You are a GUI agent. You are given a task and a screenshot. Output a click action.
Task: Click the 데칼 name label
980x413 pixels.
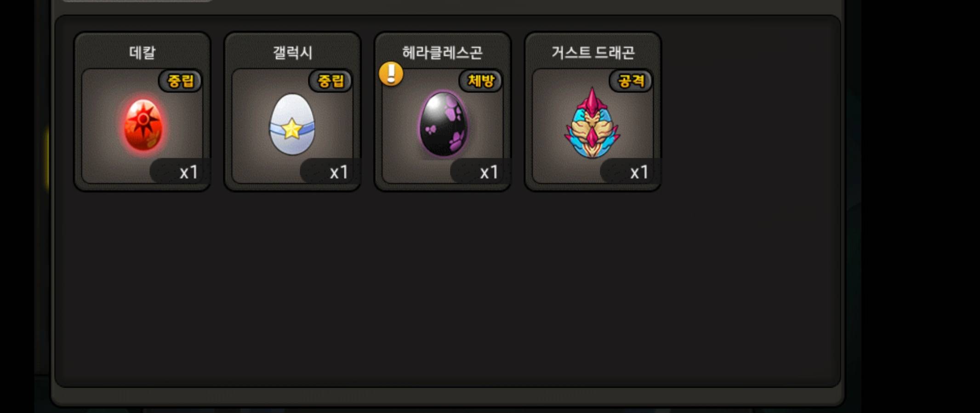point(142,52)
